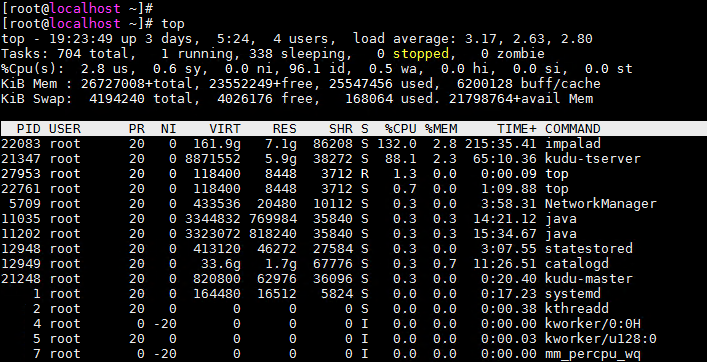This screenshot has height=362, width=707.
Task: Click the '704 total' tasks count
Action: coord(94,54)
